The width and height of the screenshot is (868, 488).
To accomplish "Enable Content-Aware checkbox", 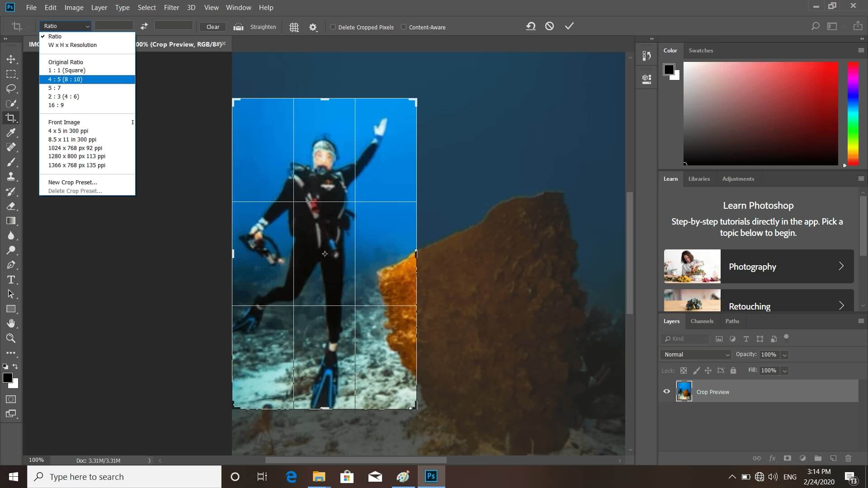I will (x=404, y=27).
